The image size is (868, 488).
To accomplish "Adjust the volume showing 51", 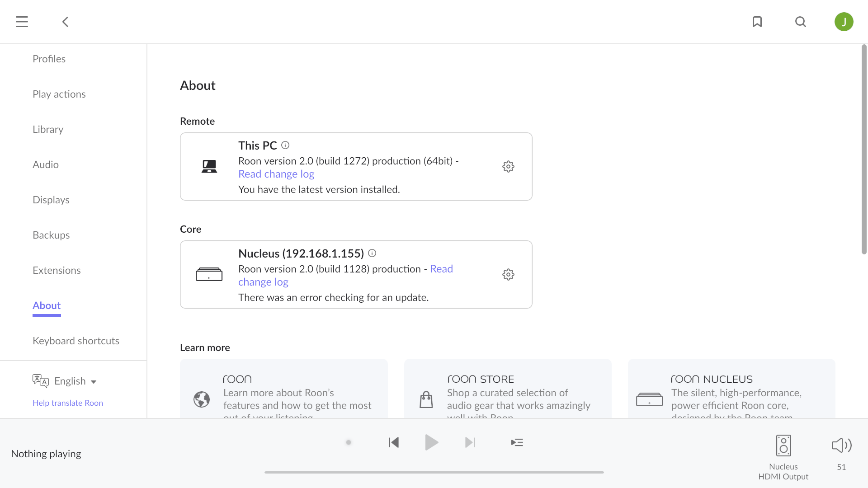I will click(x=840, y=445).
